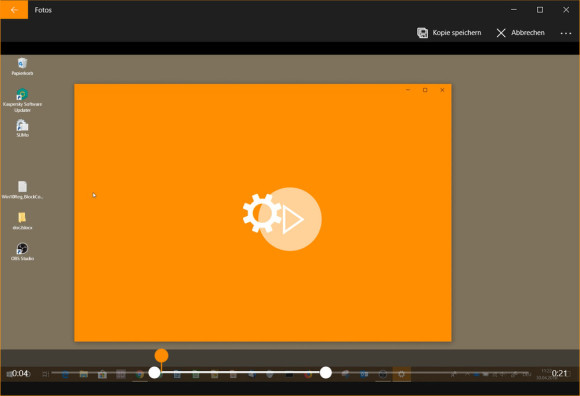Click the yellow doc folder icon
Viewport: 580px width, 396px height.
22,217
